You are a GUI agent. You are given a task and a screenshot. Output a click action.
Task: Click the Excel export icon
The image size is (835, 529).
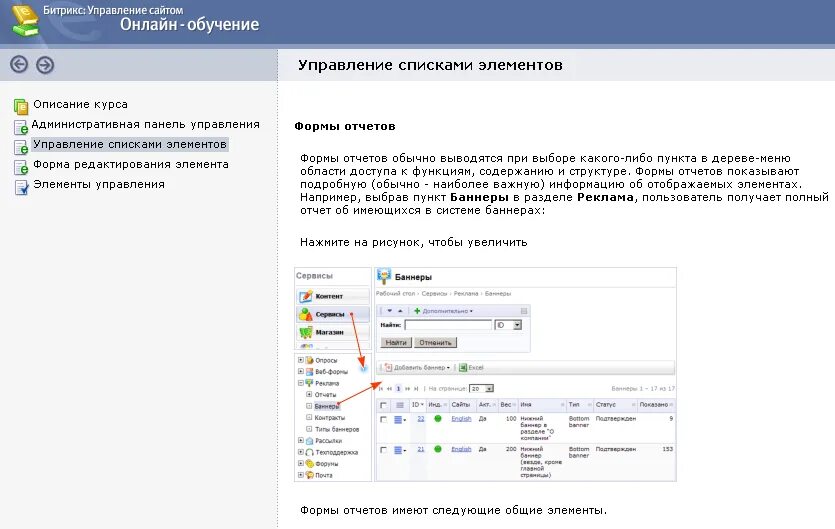[x=463, y=368]
